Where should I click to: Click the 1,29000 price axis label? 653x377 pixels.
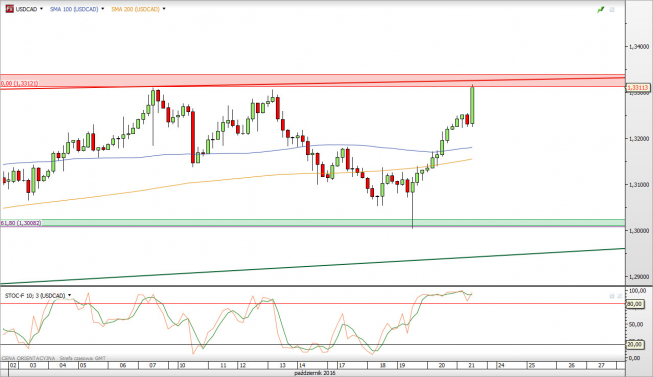coord(639,276)
